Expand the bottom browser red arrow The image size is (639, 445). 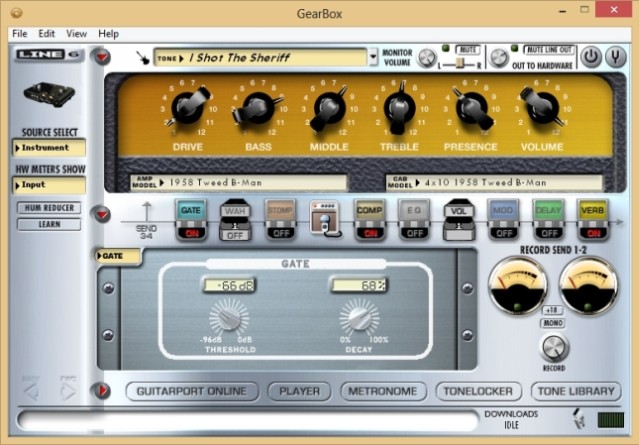(x=102, y=390)
